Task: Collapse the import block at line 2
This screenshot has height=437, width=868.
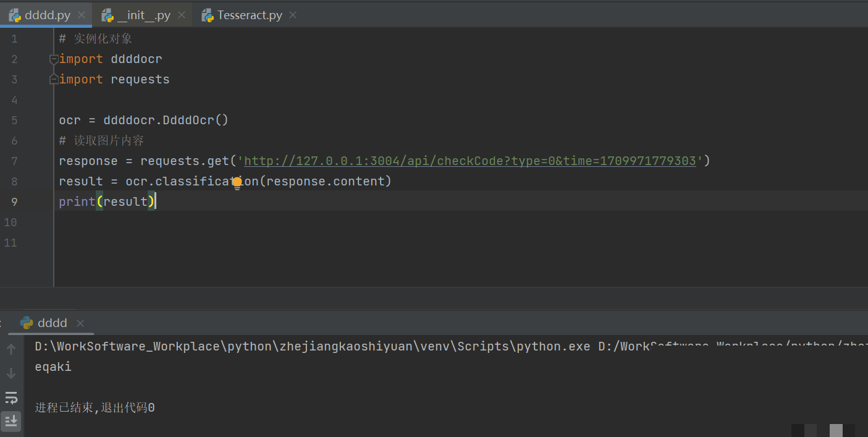Action: [54, 59]
